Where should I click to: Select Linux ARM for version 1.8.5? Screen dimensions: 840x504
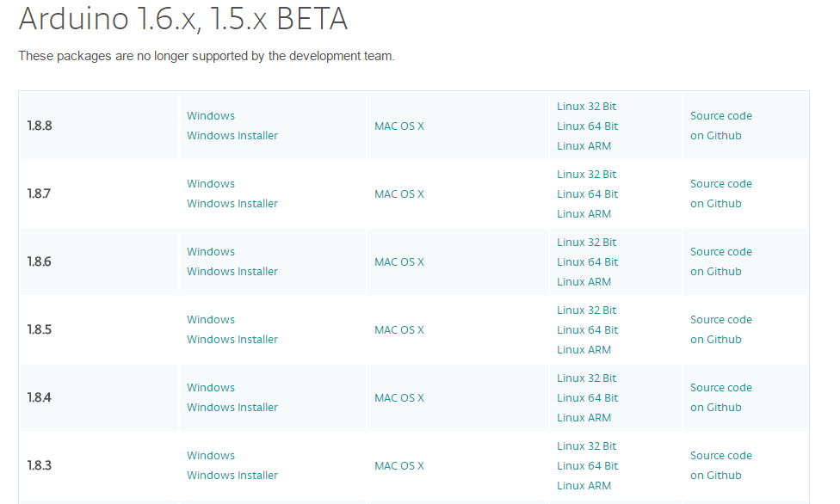(584, 350)
